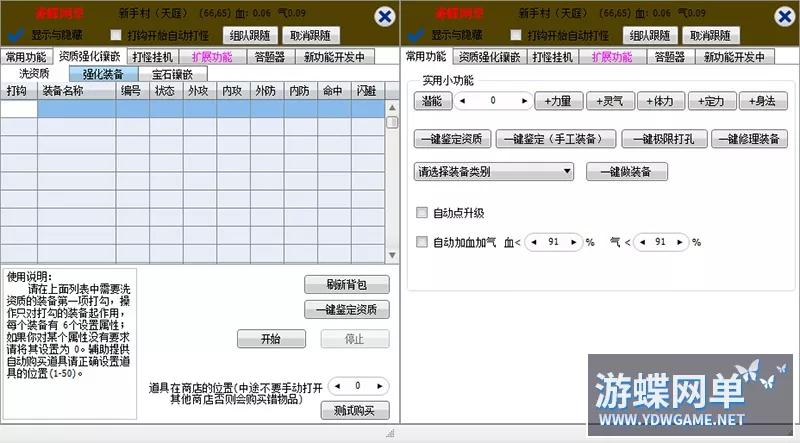Select first row's 装备名称 cell in table
This screenshot has height=443, width=800.
pos(76,109)
